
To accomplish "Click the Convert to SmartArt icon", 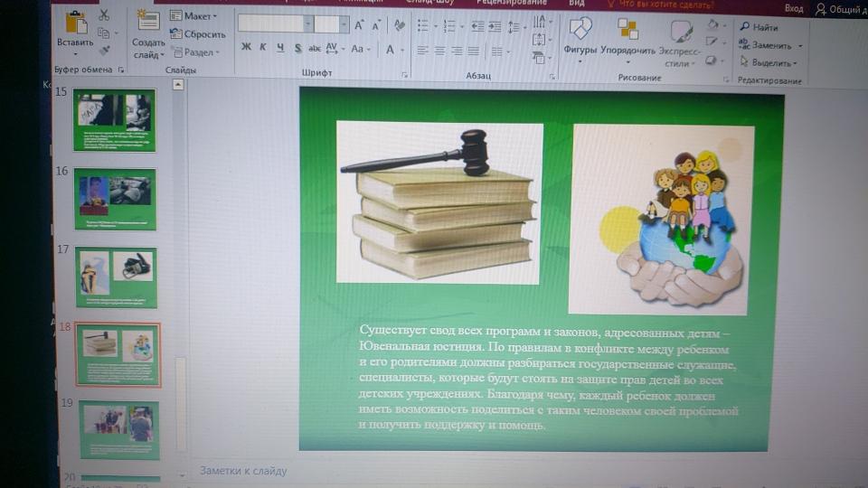I will tap(539, 58).
